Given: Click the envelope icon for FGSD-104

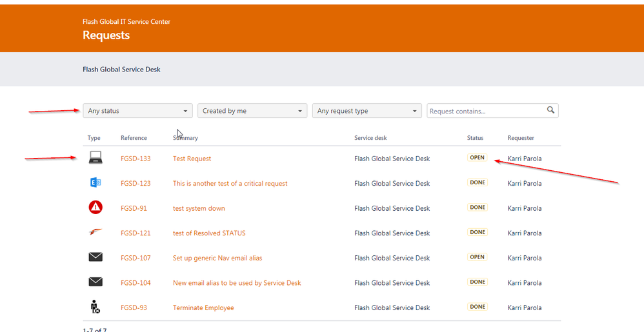Looking at the screenshot, I should [x=96, y=282].
